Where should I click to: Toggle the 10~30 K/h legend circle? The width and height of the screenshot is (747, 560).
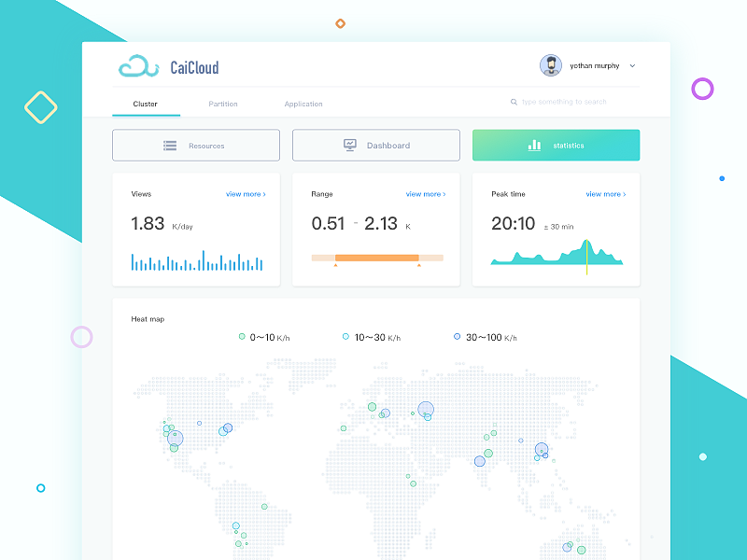point(345,337)
